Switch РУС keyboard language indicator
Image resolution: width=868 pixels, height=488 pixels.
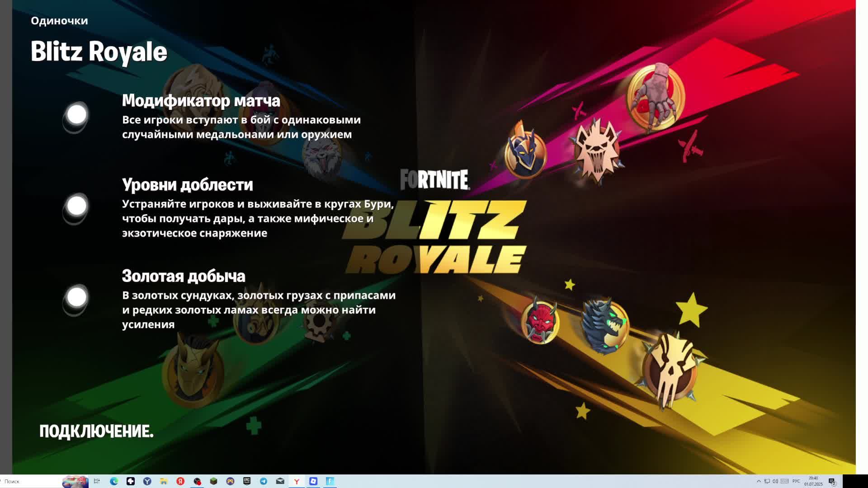point(796,481)
